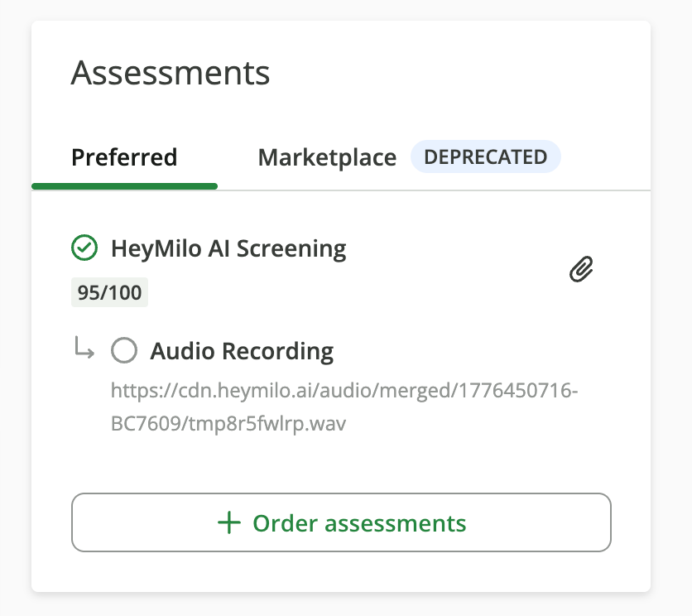The height and width of the screenshot is (616, 692).
Task: Open the HeyMilo AI Screening assessment
Action: 228,248
